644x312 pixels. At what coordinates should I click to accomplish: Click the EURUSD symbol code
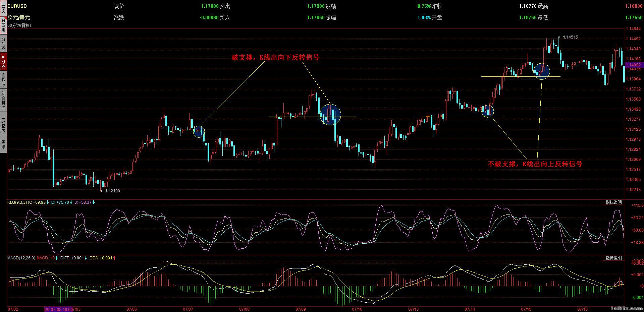[x=17, y=6]
